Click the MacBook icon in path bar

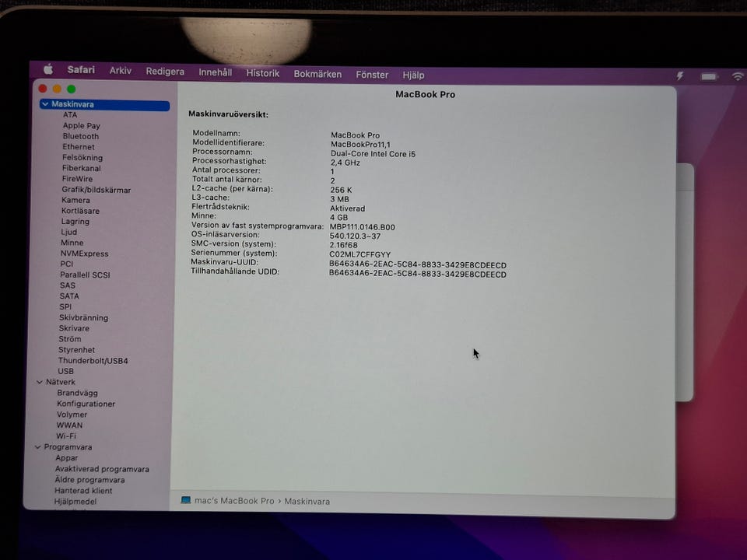[186, 501]
